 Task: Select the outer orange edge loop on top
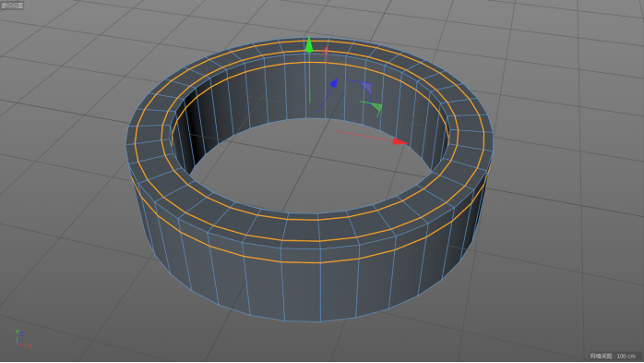(x=320, y=241)
